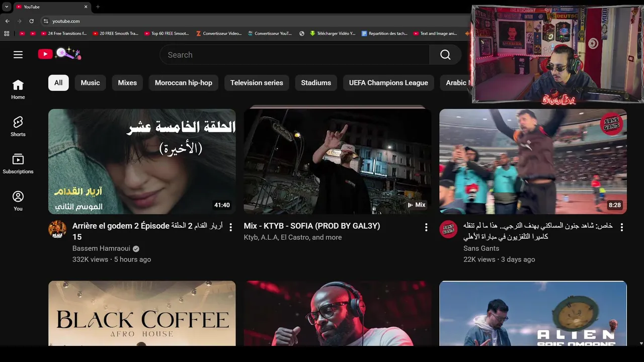Viewport: 644px width, 362px height.
Task: Open more options for Sans Gants video
Action: point(621,227)
